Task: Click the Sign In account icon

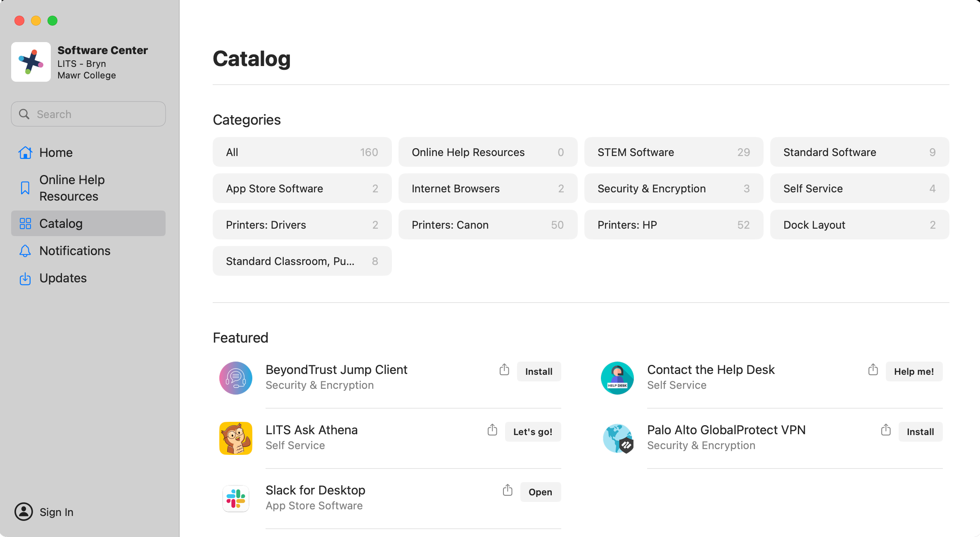Action: 24,511
